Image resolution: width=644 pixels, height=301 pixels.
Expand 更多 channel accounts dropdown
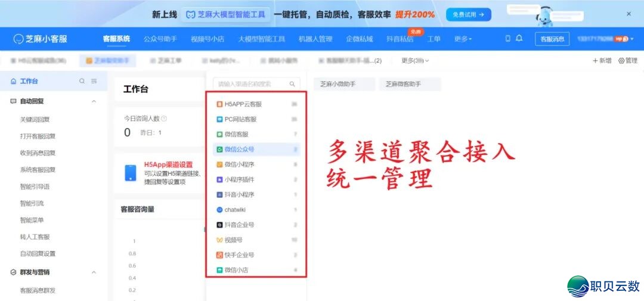[415, 61]
